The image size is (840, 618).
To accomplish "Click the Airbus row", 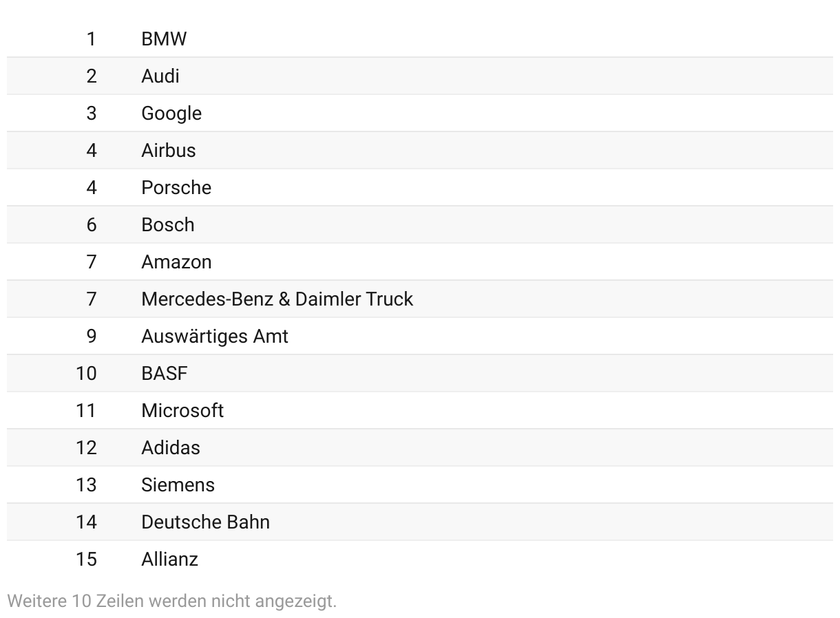I will point(419,150).
